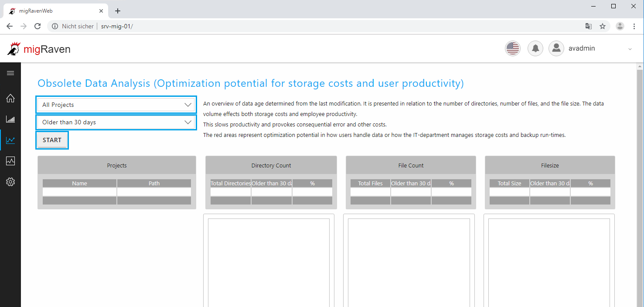The image size is (644, 307).
Task: Click the Directory Count panel title
Action: [x=271, y=165]
